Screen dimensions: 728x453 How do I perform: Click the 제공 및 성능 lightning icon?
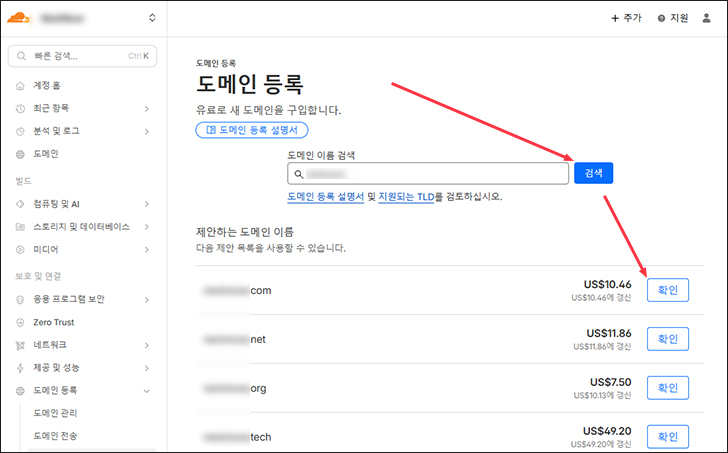point(20,368)
